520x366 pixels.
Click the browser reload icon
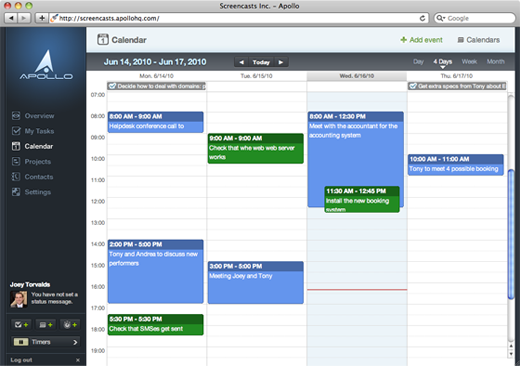tap(422, 18)
